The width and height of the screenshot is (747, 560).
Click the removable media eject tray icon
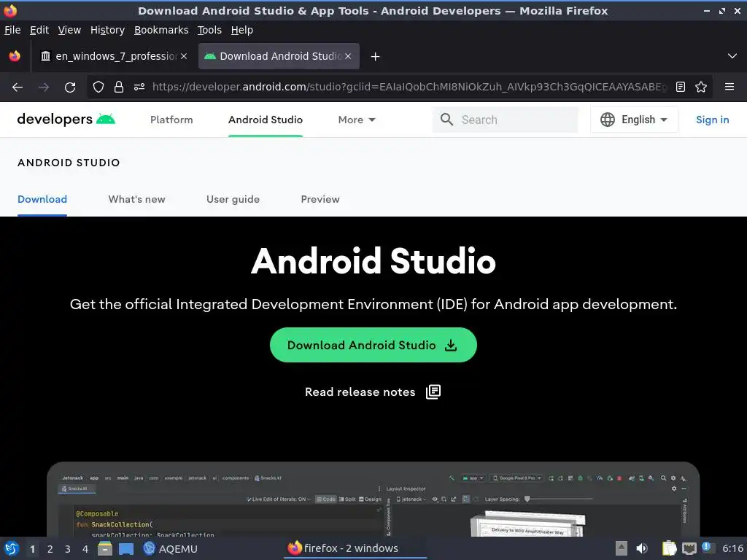(622, 548)
